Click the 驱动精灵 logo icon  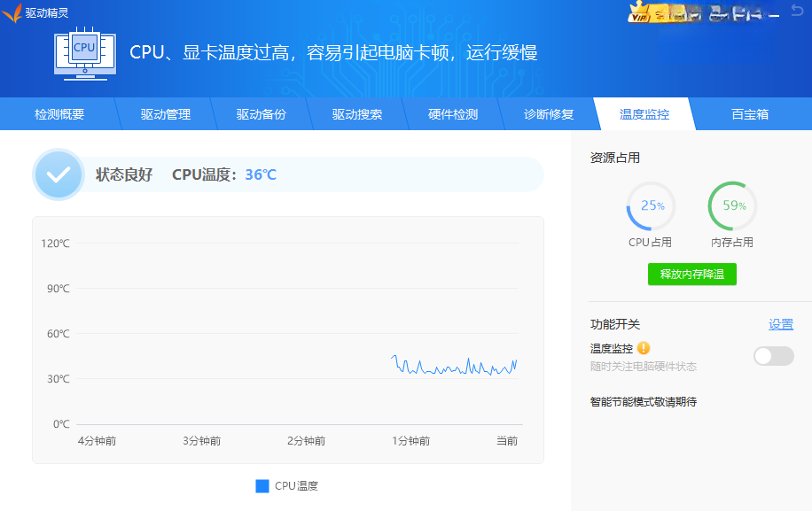[12, 13]
